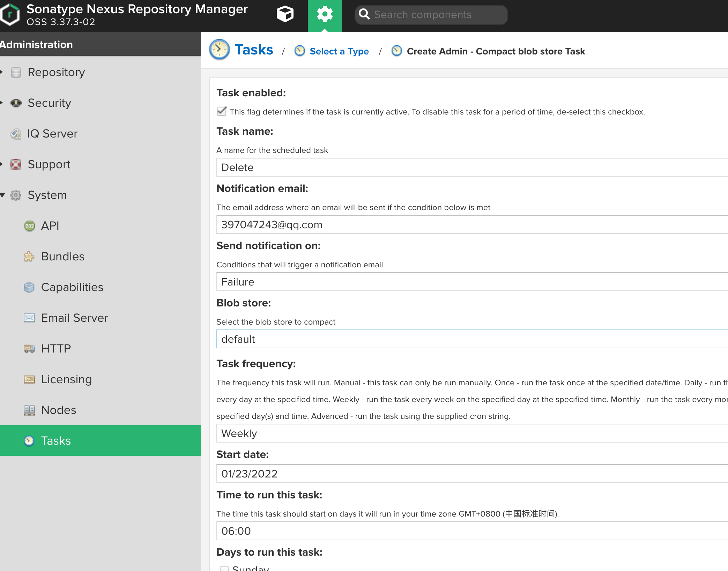Open the Browse cube icon
The image size is (728, 571).
coord(285,14)
